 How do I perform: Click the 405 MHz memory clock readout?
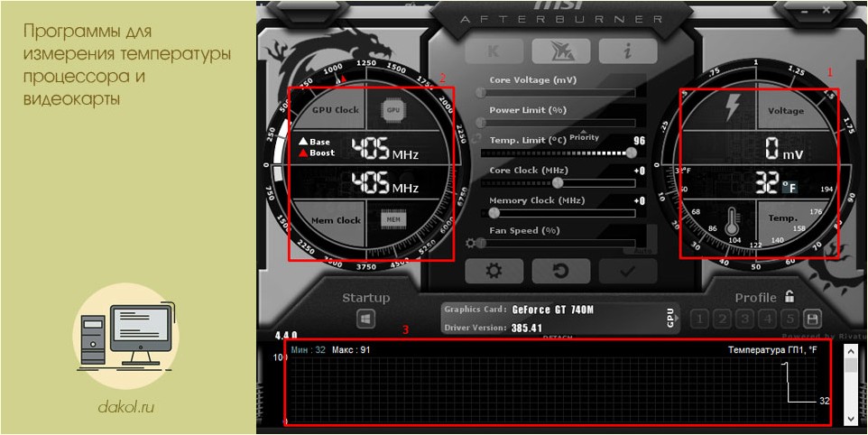[x=384, y=182]
